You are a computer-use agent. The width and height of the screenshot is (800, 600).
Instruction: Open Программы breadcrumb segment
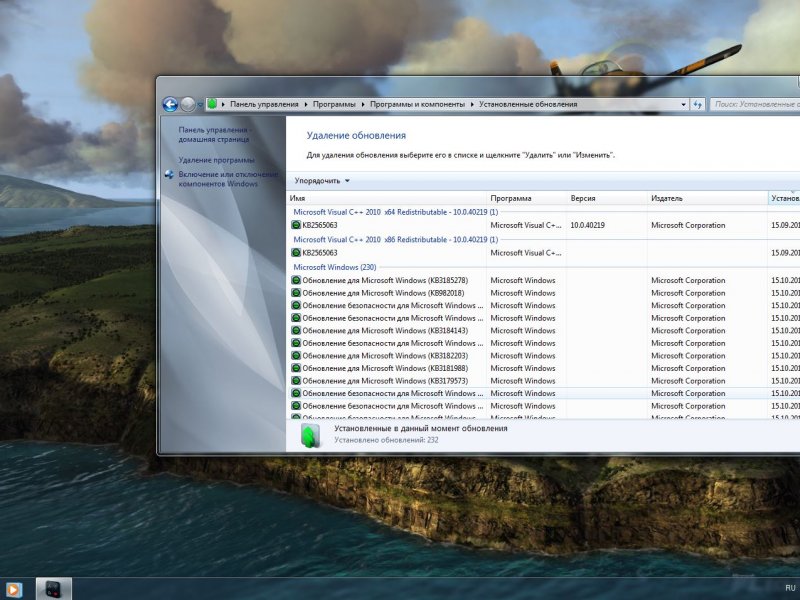pos(334,104)
